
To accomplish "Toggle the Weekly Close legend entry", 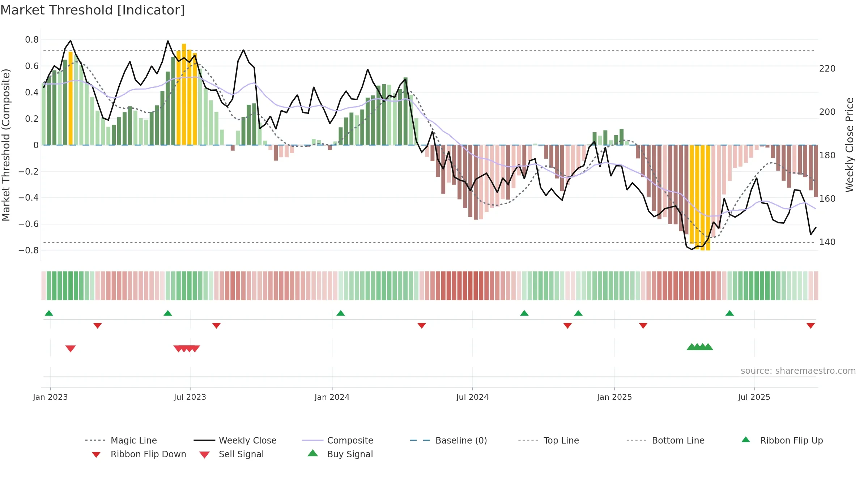I will [x=235, y=440].
